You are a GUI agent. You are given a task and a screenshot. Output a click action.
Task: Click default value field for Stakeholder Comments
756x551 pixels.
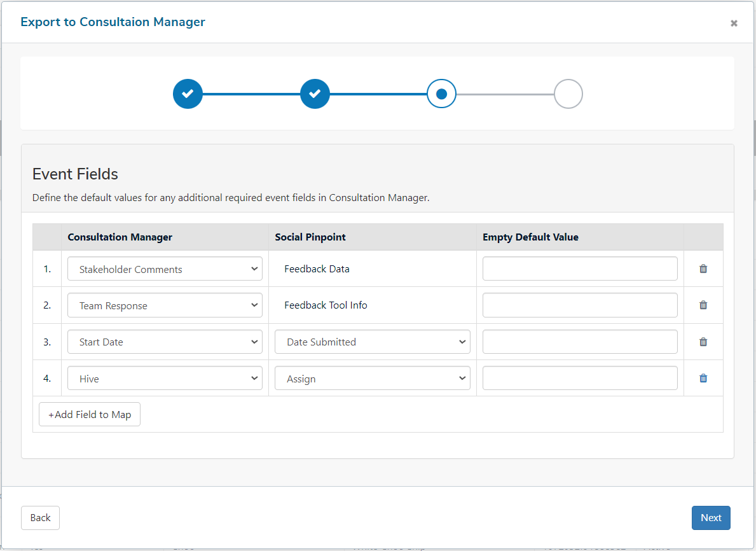click(x=580, y=269)
